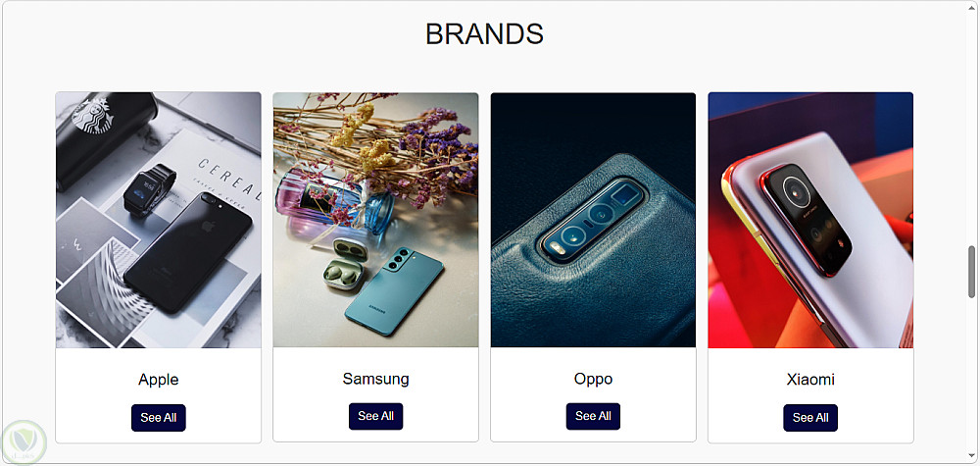This screenshot has height=466, width=980.
Task: Click the smartwatch in the Apple photo
Action: pyautogui.click(x=148, y=190)
